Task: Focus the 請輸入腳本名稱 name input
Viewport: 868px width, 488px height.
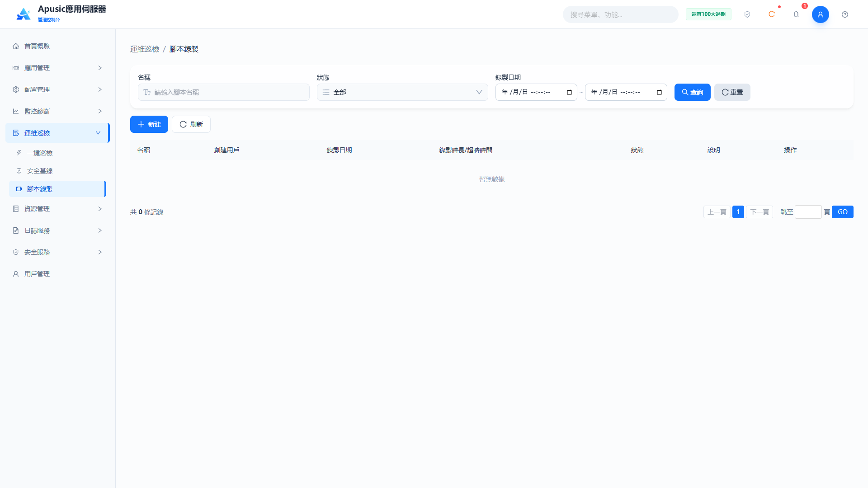Action: click(x=224, y=92)
